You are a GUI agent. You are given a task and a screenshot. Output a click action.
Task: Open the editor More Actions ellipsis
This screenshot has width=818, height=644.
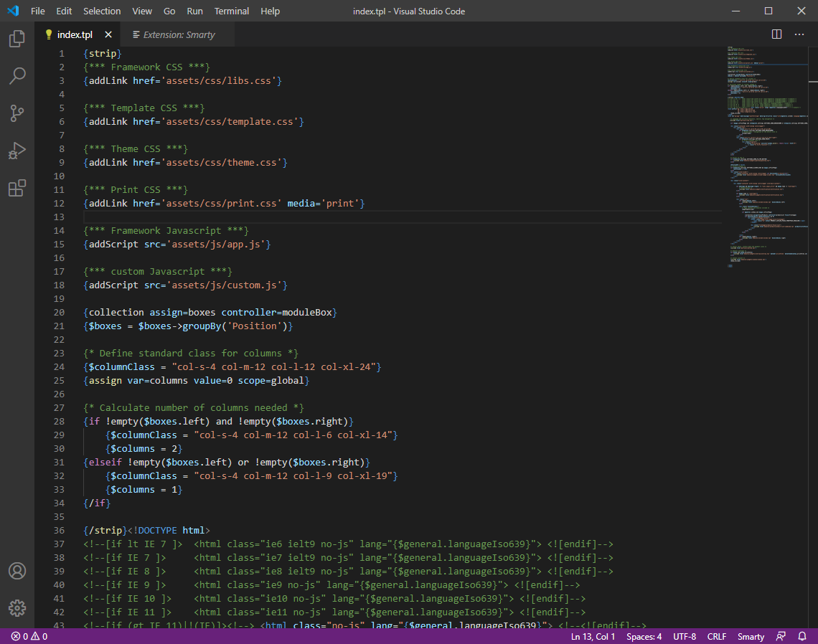coord(799,34)
